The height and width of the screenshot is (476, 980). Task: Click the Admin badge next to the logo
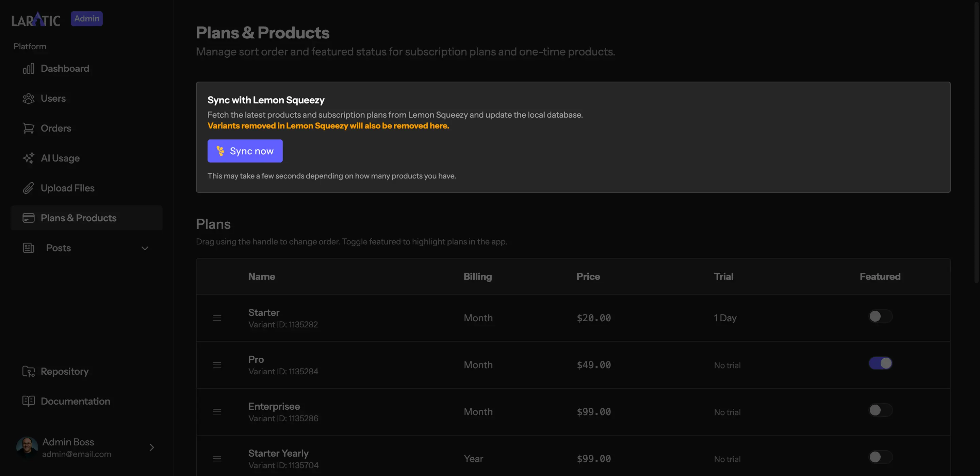86,18
